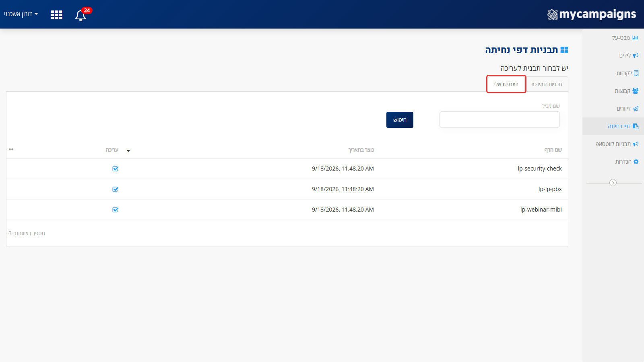Click edit checkbox icon for lp-ip-pbx

point(115,189)
